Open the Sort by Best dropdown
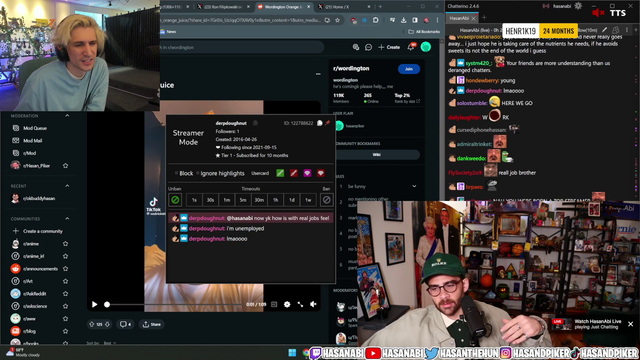Screen dimensions: 640x360 (109, 343)
